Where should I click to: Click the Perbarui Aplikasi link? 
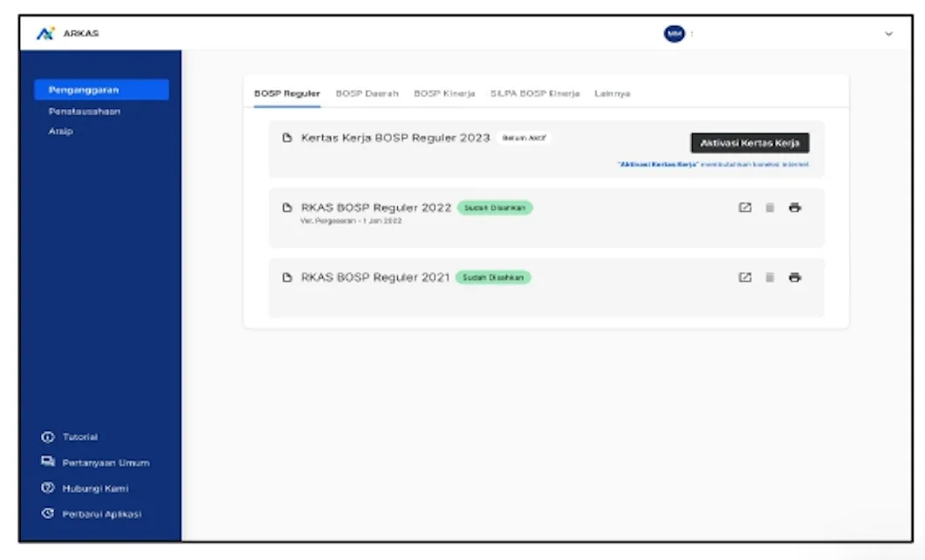point(102,514)
